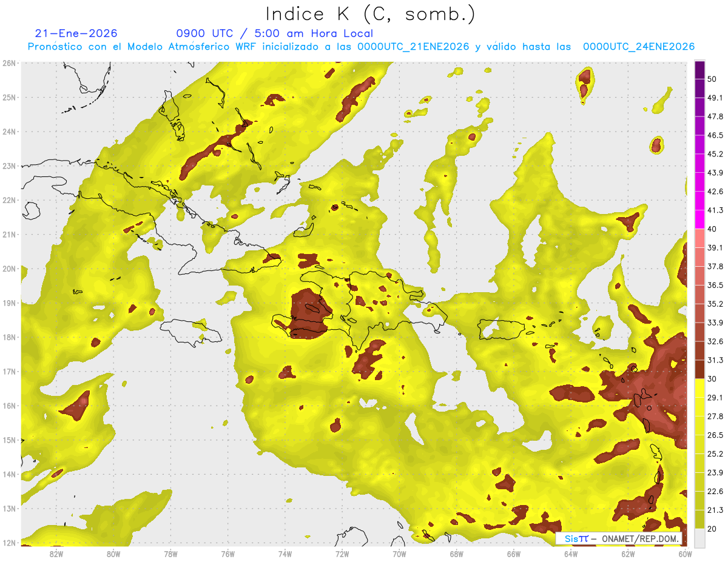Click the colorbar label "22.6"
The width and height of the screenshot is (728, 562).
point(715,491)
